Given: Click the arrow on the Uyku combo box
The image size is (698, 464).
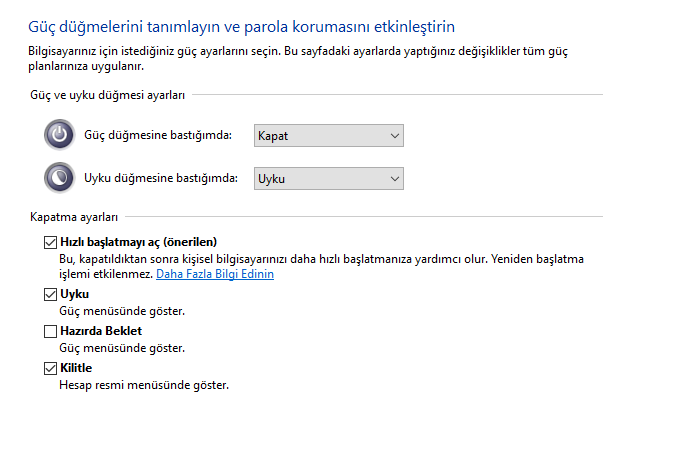Looking at the screenshot, I should pyautogui.click(x=394, y=178).
